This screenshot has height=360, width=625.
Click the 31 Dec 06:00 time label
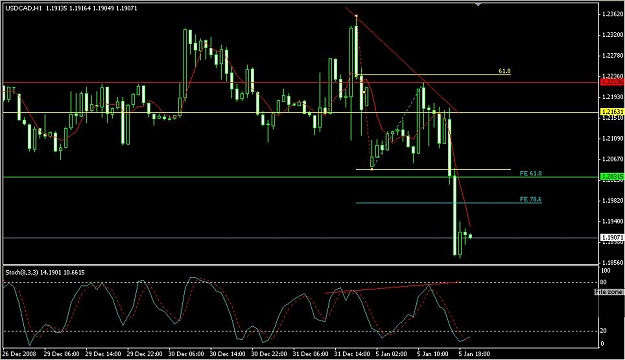(x=310, y=354)
